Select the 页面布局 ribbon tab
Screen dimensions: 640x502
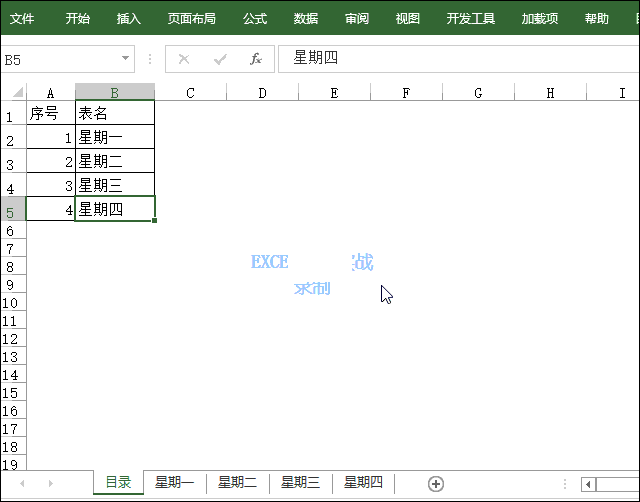pos(191,18)
